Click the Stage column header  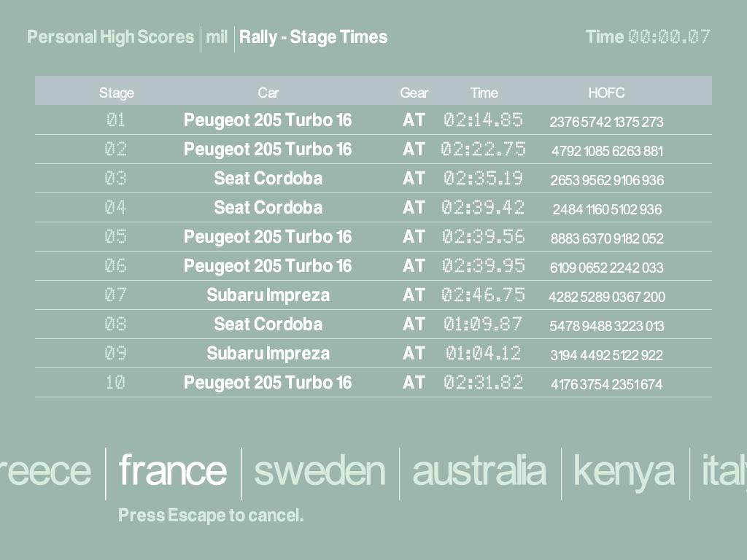click(117, 93)
